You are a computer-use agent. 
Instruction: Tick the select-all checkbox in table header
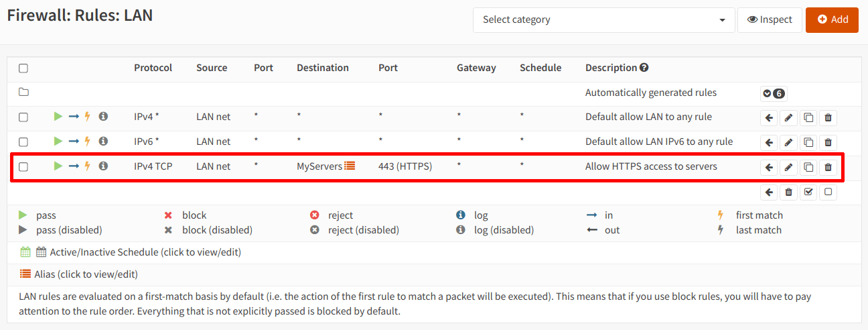[x=23, y=68]
